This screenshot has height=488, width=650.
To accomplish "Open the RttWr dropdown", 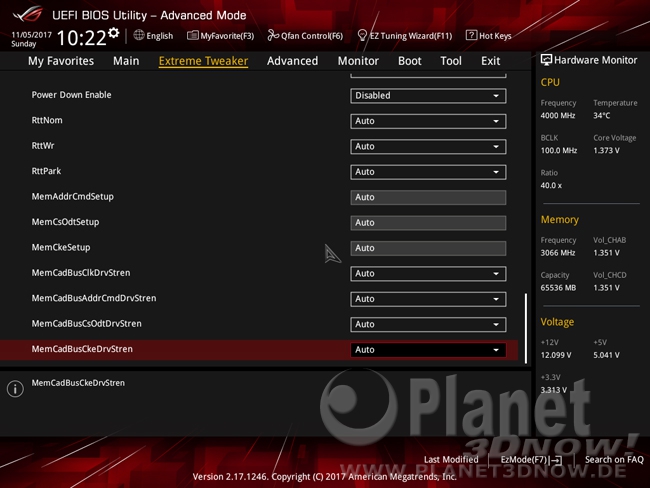I will pyautogui.click(x=428, y=146).
